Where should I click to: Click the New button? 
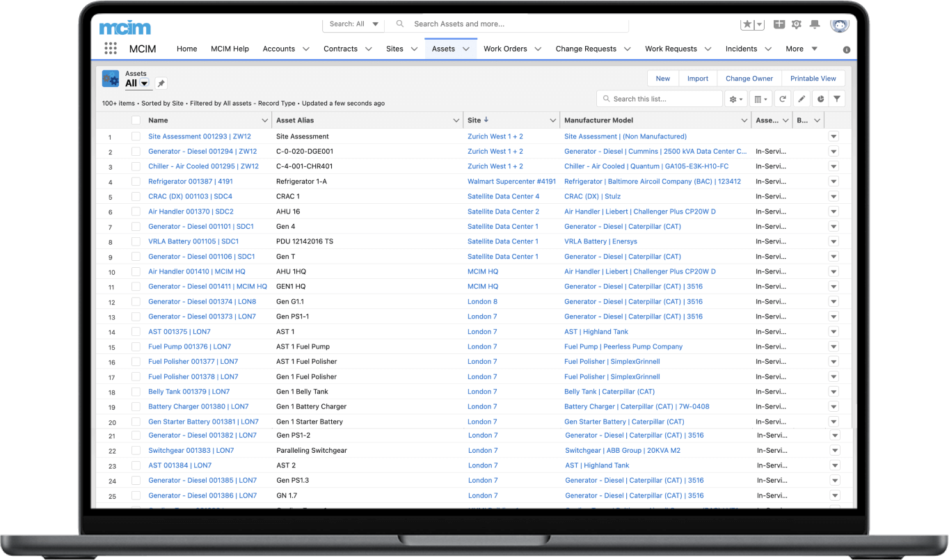coord(663,79)
